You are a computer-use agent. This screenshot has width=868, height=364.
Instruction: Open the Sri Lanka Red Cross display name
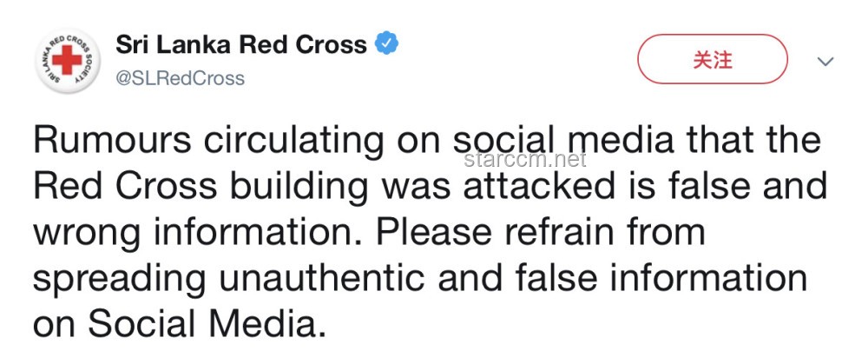click(241, 44)
